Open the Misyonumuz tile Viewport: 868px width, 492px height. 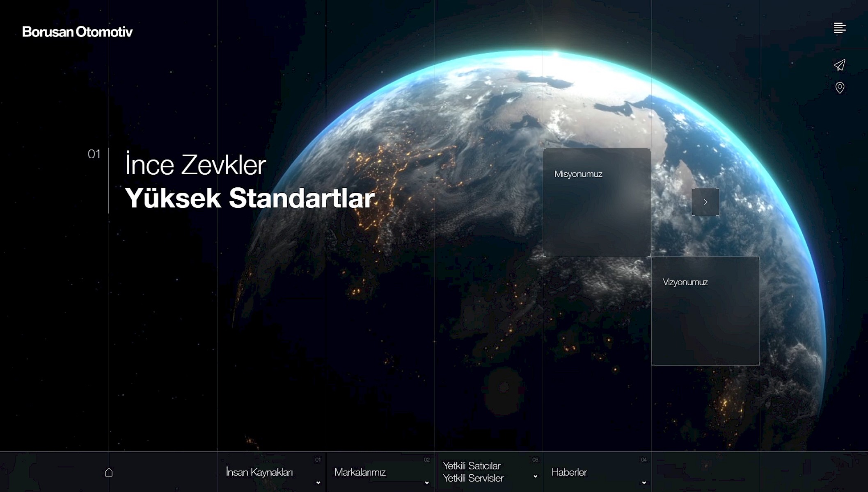pos(597,202)
